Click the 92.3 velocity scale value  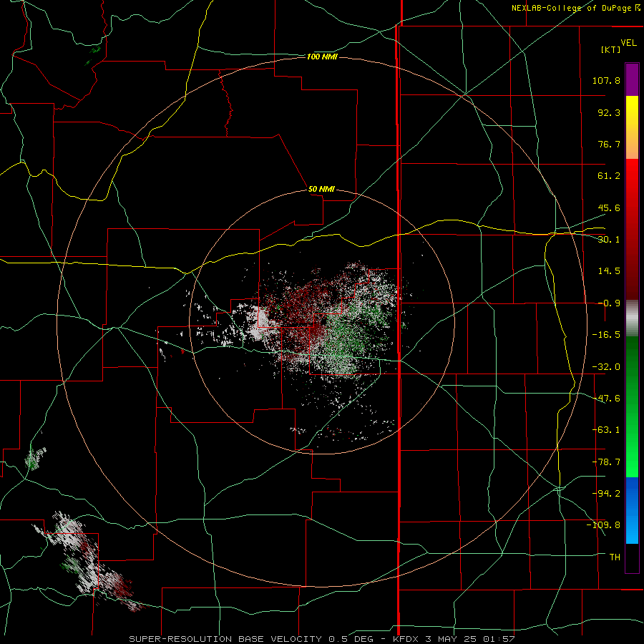pyautogui.click(x=609, y=112)
